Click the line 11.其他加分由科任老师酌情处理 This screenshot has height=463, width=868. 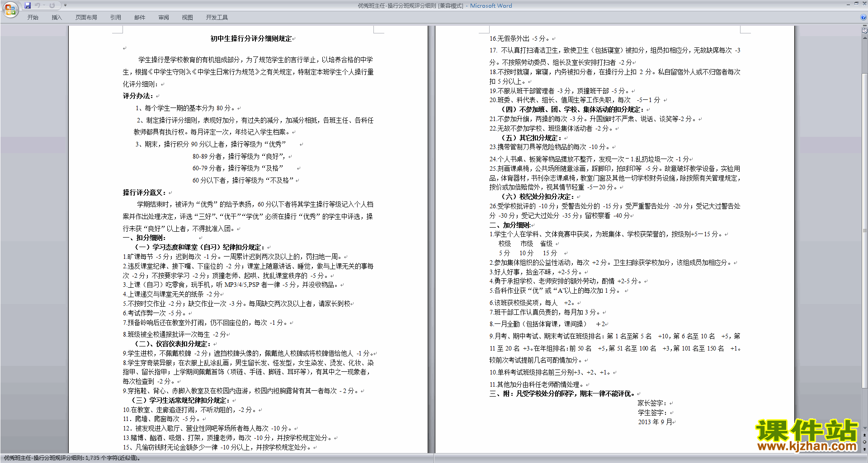tap(537, 385)
